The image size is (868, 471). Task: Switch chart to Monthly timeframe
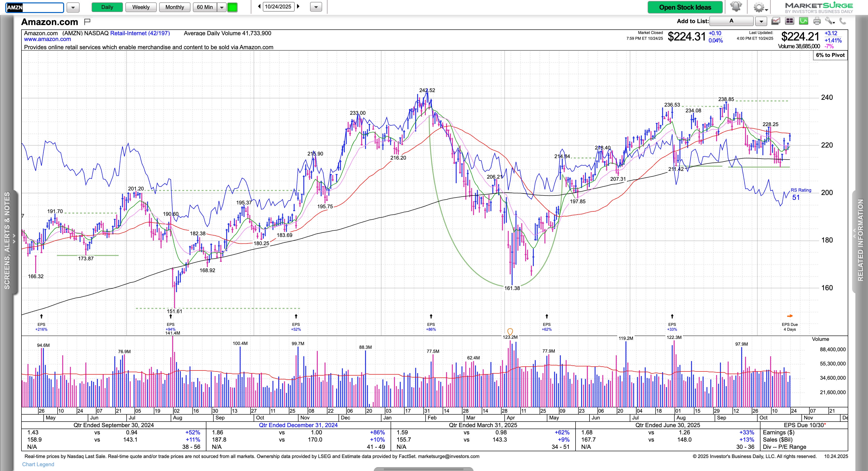point(175,7)
